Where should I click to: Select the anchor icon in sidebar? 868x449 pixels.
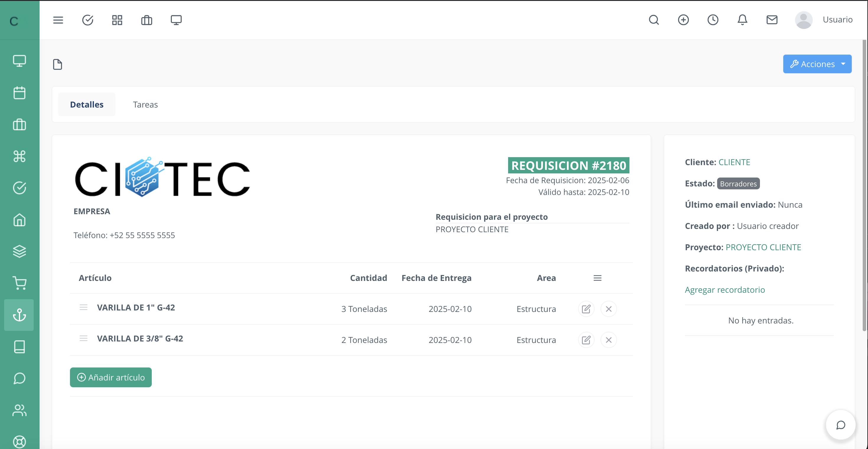(19, 315)
